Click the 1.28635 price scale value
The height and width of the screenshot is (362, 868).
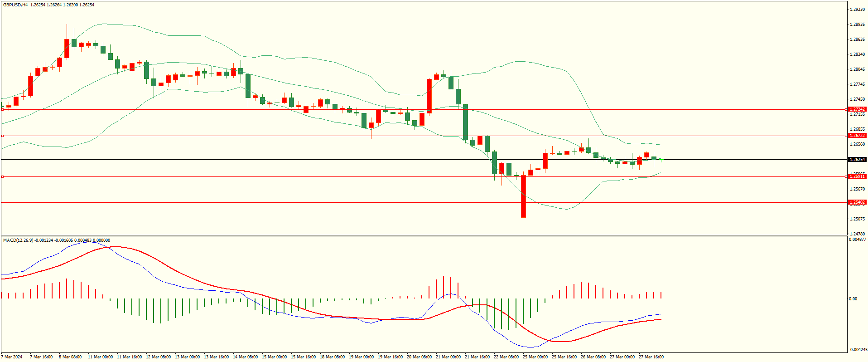point(858,39)
